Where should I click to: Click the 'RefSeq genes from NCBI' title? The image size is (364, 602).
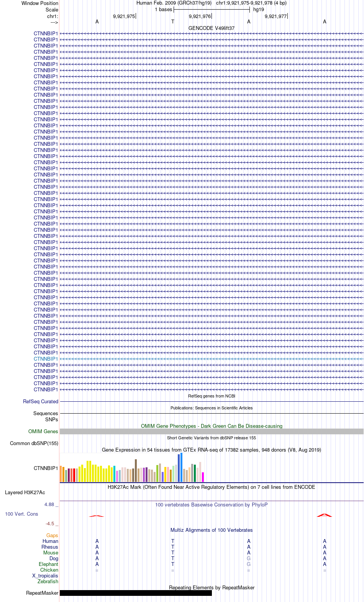pyautogui.click(x=212, y=396)
